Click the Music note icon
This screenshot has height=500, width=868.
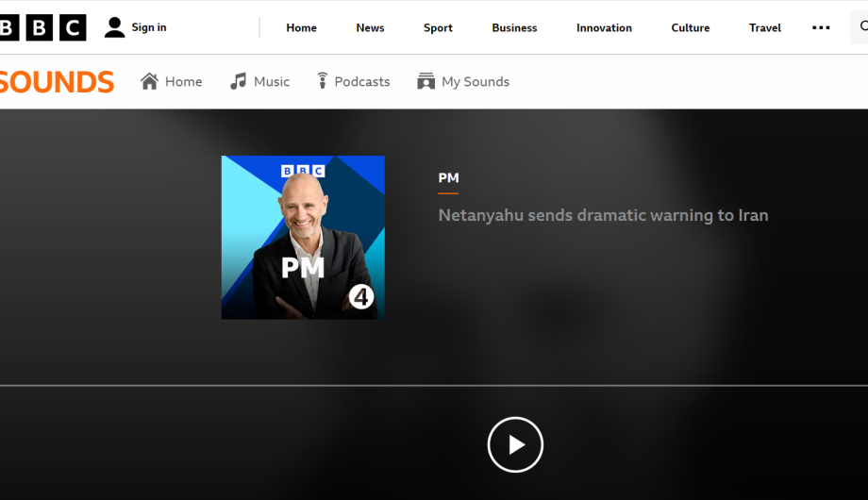pyautogui.click(x=238, y=81)
